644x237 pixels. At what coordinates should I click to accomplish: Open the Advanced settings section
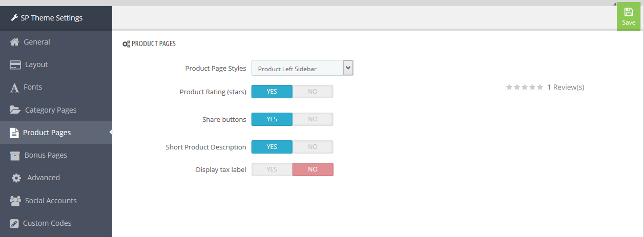coord(56,178)
